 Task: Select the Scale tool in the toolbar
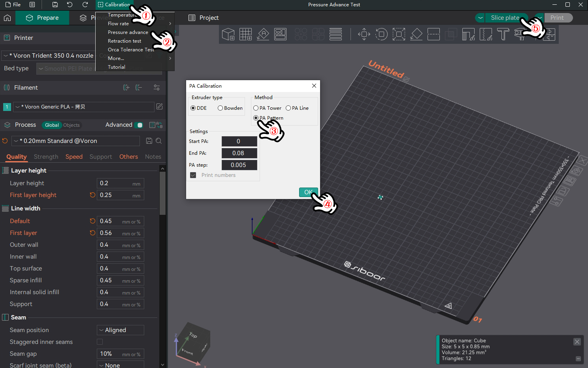[x=399, y=34]
